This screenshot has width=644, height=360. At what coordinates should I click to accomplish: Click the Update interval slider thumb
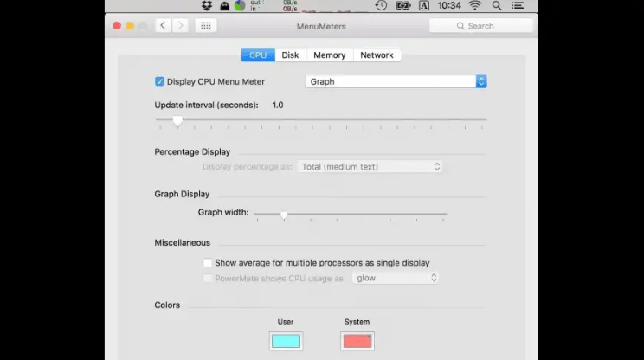[x=177, y=120]
